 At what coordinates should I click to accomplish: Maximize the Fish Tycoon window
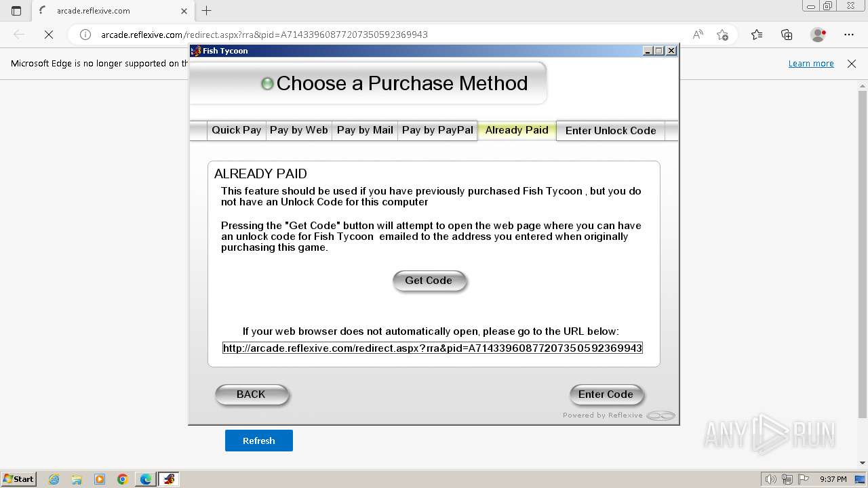point(659,51)
